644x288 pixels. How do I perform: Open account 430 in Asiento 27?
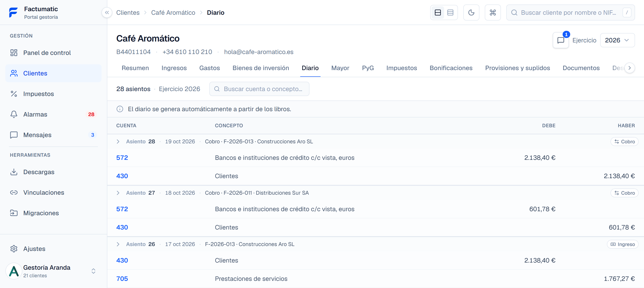[122, 227]
